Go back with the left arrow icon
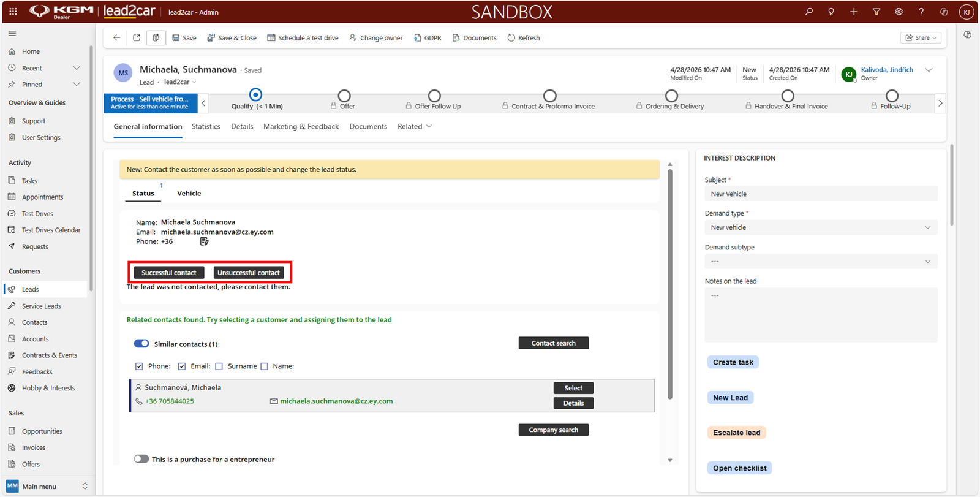Screen dimensions: 980x497 (116, 38)
